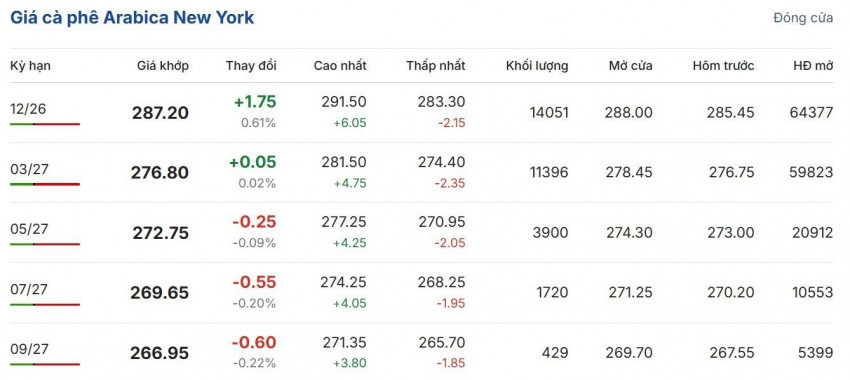850x380 pixels.
Task: Select the Kỳ hạn column header
Action: [x=30, y=66]
